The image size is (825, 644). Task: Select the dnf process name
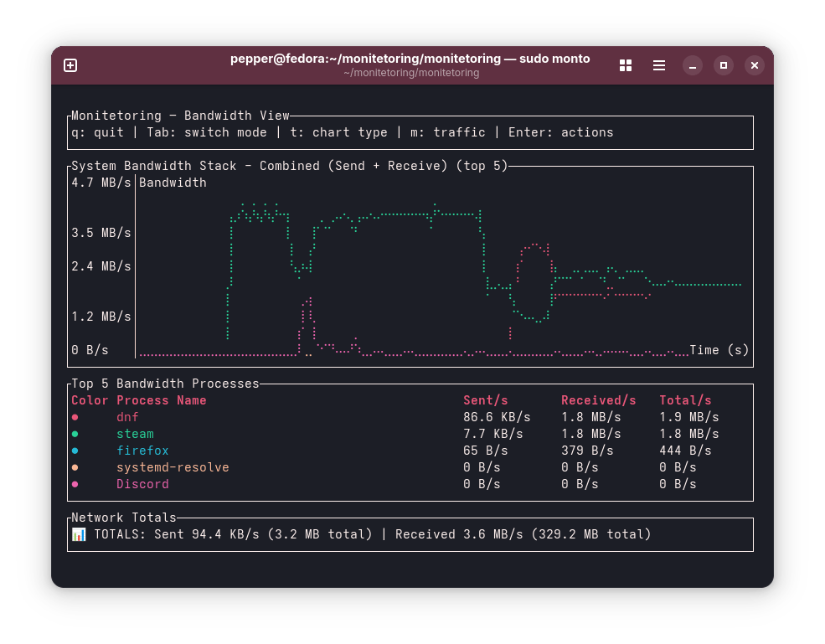point(128,417)
